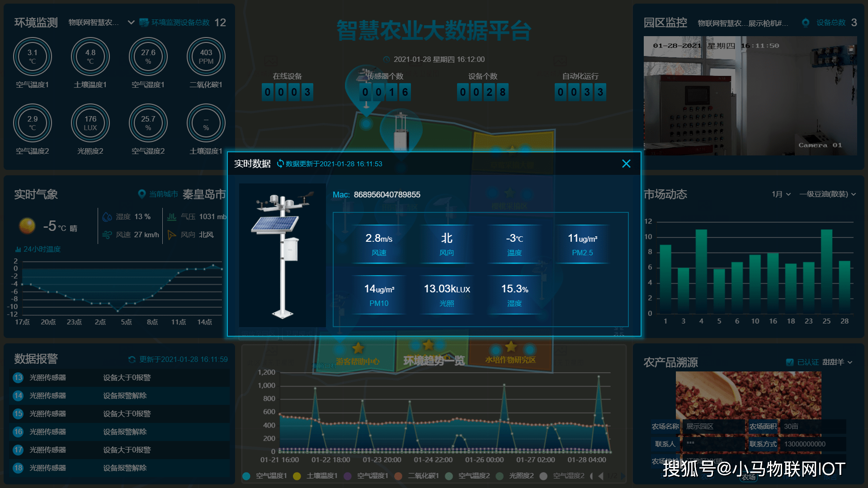Click the 农场面积 field 30亩
Viewport: 868px width, 488px height.
point(814,427)
